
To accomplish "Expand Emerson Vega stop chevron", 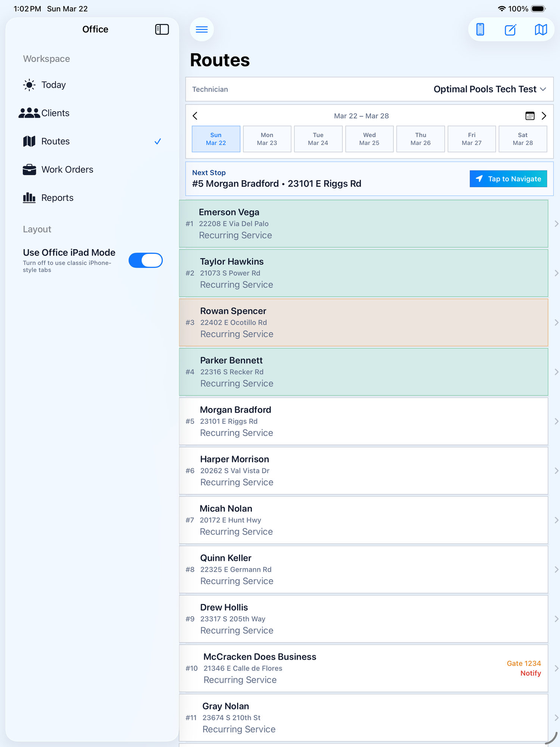I will [556, 224].
